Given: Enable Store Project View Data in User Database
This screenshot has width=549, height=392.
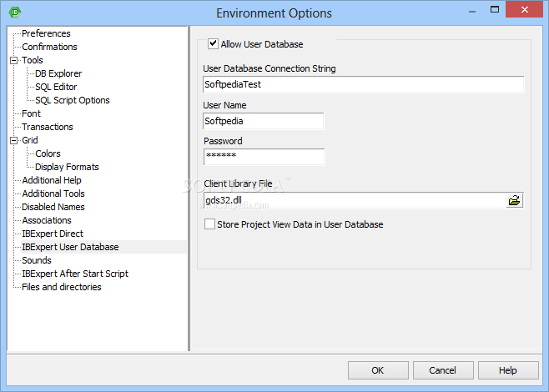Looking at the screenshot, I should click(209, 224).
